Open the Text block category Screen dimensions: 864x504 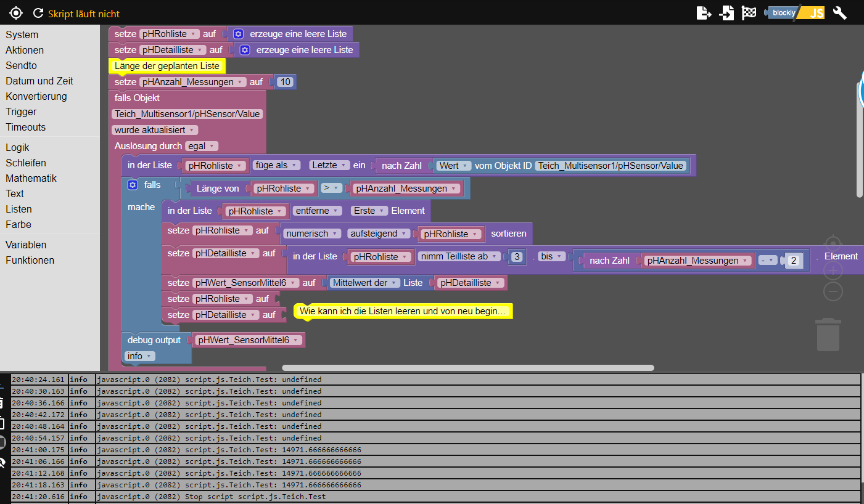point(15,194)
